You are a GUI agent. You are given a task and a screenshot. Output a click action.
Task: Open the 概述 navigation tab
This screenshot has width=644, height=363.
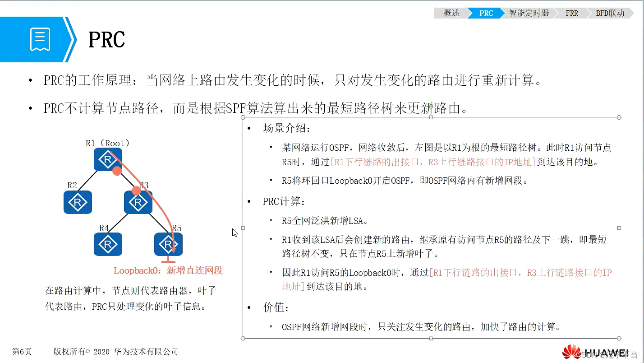point(451,13)
